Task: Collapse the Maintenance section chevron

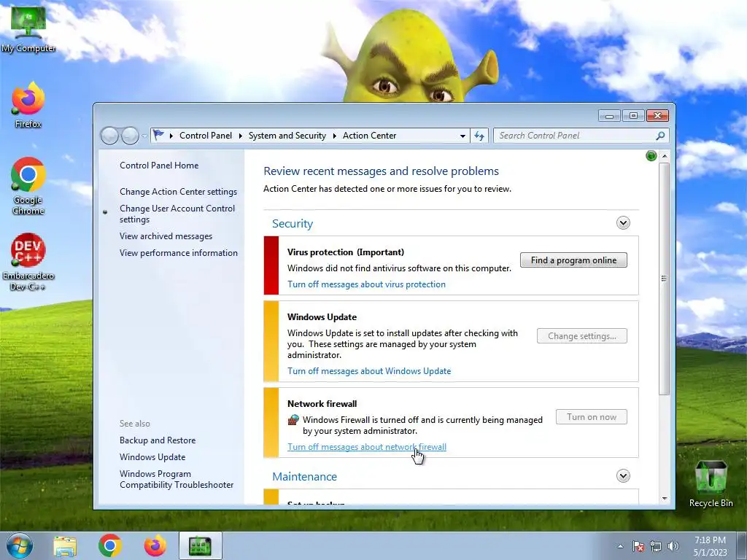Action: coord(623,475)
